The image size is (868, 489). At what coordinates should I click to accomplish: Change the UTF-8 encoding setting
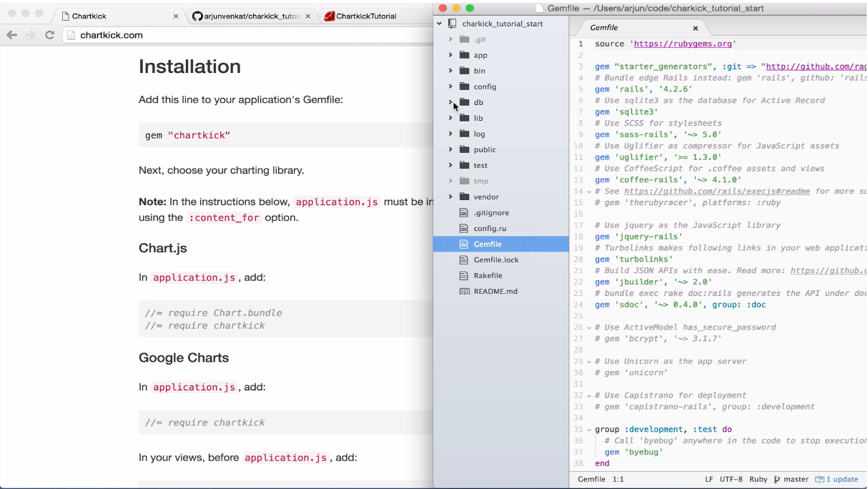(731, 479)
